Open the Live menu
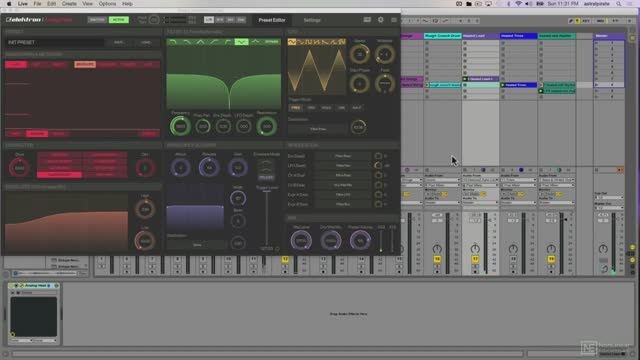The width and height of the screenshot is (640, 360). [x=23, y=4]
